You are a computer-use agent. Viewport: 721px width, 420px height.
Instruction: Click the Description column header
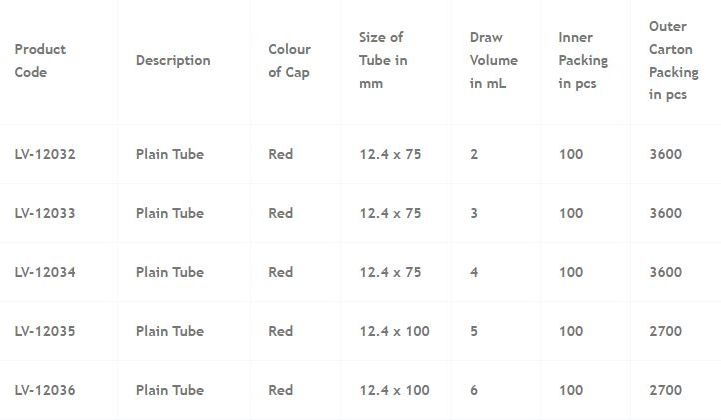tap(173, 60)
